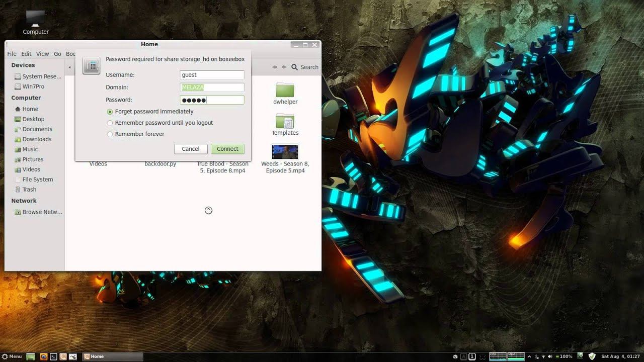Launch Firefox from the panel

click(44, 357)
